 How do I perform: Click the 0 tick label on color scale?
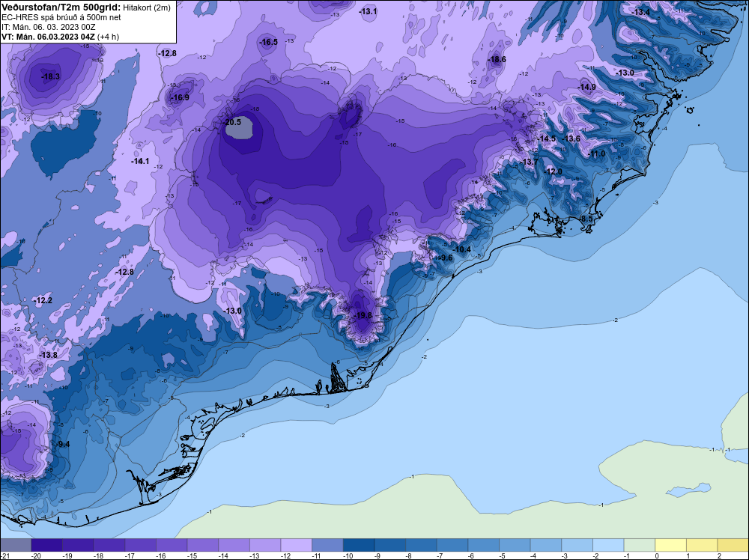(x=656, y=556)
